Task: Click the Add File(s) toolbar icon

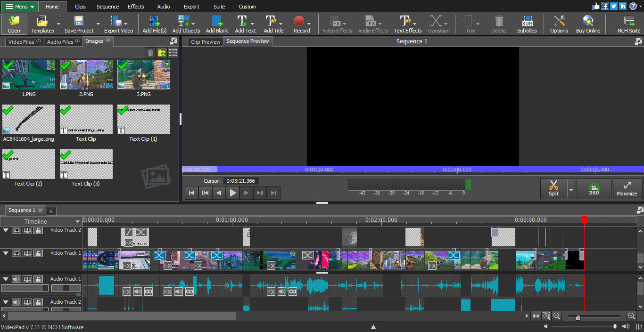Action: (154, 22)
